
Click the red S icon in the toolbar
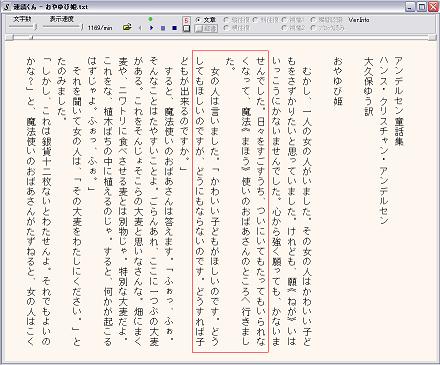tap(186, 21)
